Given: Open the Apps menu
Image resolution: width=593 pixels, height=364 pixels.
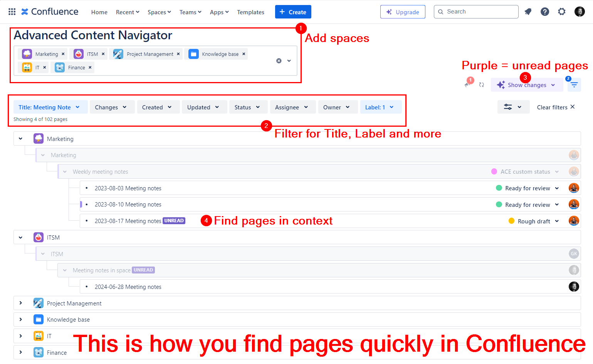Looking at the screenshot, I should pyautogui.click(x=219, y=12).
